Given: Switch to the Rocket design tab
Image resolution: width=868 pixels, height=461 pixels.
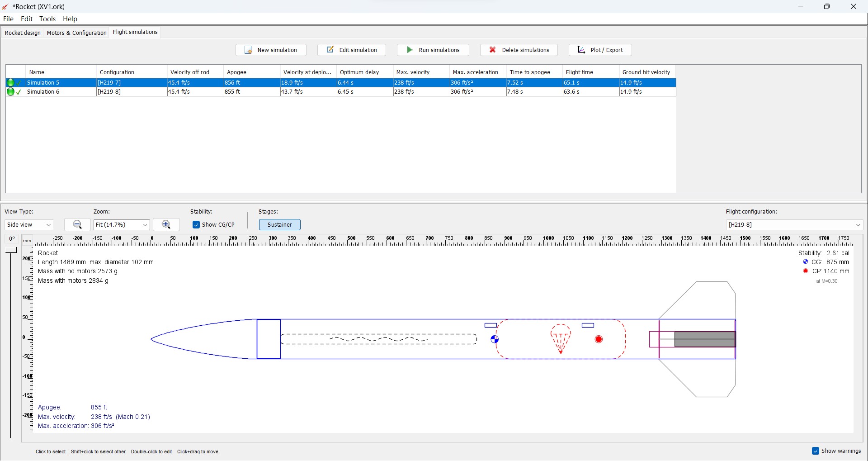Looking at the screenshot, I should pyautogui.click(x=23, y=33).
